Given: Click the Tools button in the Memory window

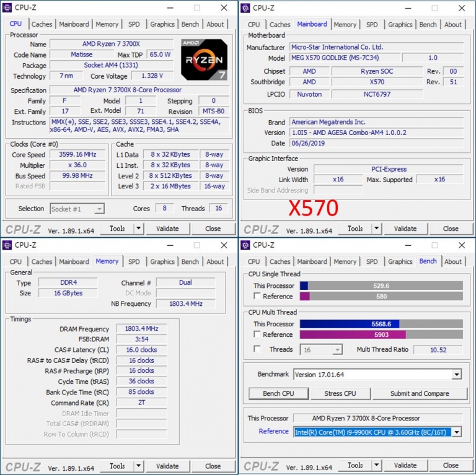Looking at the screenshot, I should click(x=117, y=466).
